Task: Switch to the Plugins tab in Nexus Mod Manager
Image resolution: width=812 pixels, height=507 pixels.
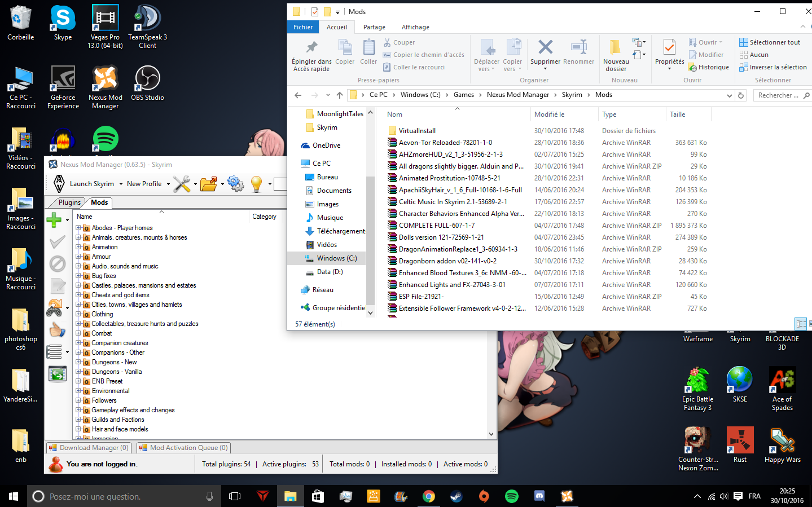Action: click(69, 202)
